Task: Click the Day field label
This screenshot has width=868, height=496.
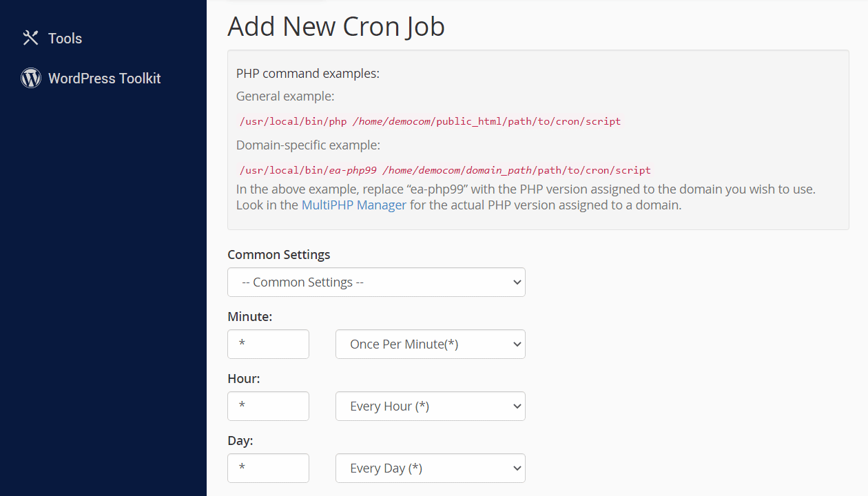Action: pyautogui.click(x=240, y=441)
